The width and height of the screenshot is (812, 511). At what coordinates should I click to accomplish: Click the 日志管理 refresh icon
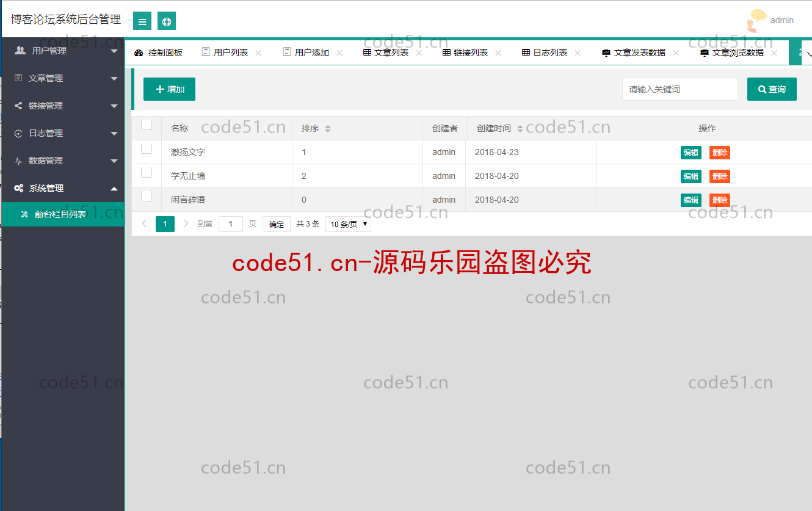coord(18,133)
